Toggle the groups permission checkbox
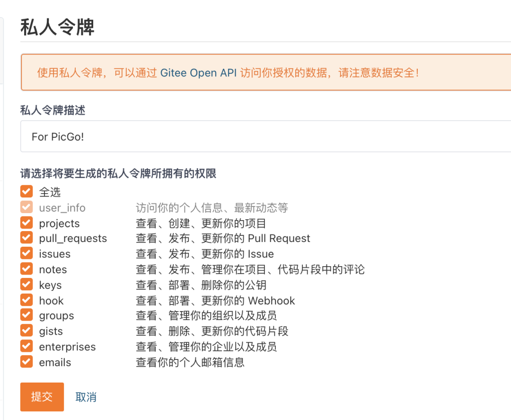 26,315
